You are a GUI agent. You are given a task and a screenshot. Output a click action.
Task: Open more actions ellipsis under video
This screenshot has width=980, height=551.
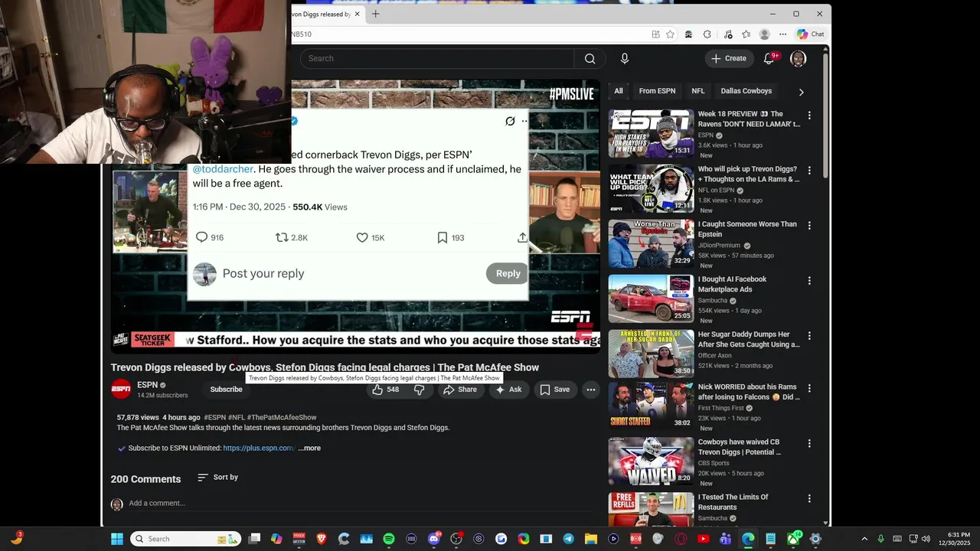[591, 390]
